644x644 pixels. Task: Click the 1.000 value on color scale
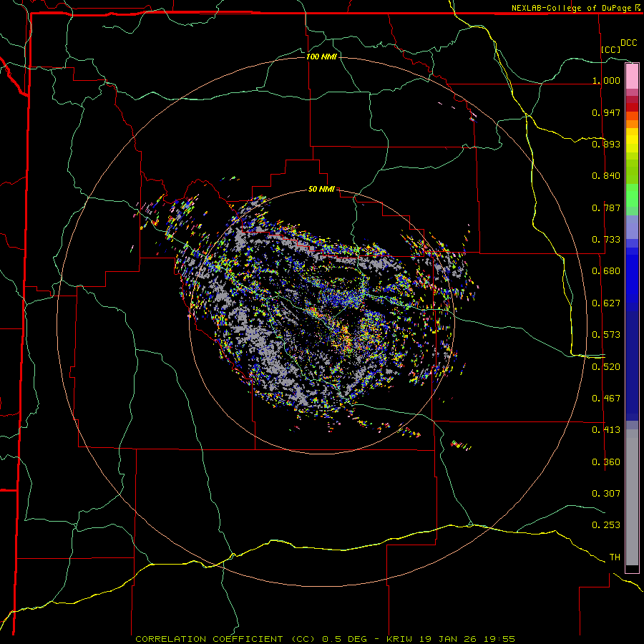point(606,80)
